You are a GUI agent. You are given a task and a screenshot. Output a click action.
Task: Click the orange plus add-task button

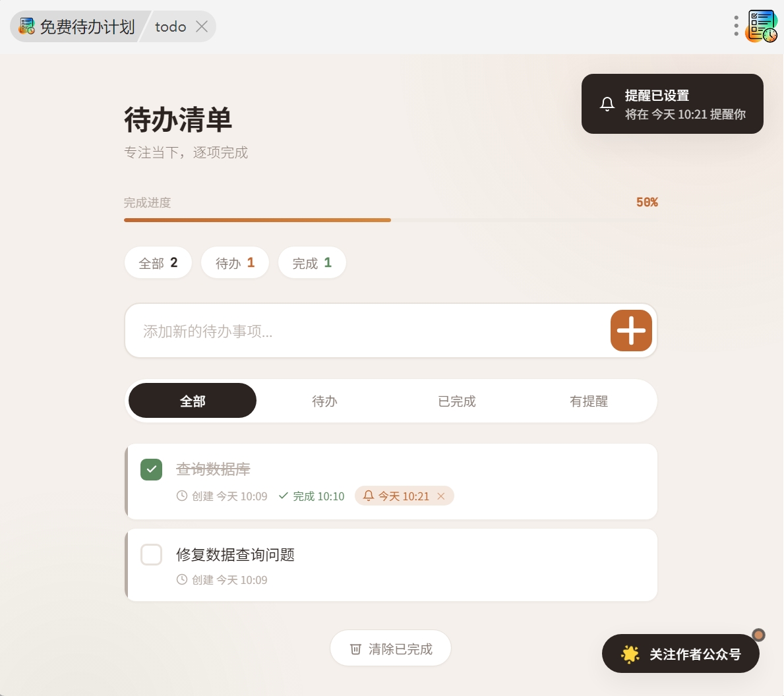(x=631, y=330)
